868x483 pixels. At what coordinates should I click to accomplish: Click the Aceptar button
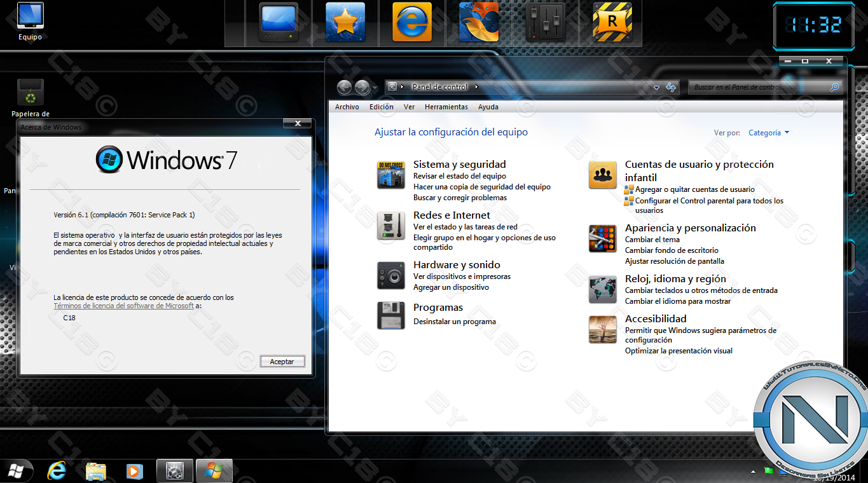(282, 361)
